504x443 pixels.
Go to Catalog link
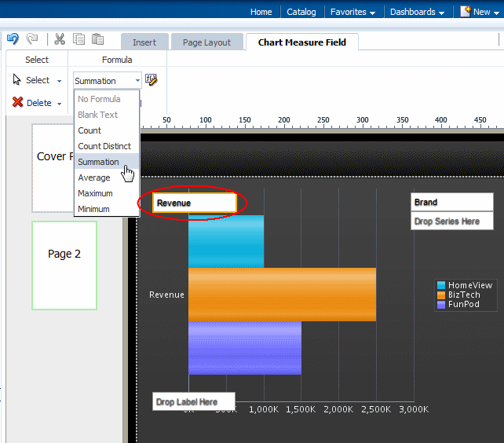[x=301, y=12]
